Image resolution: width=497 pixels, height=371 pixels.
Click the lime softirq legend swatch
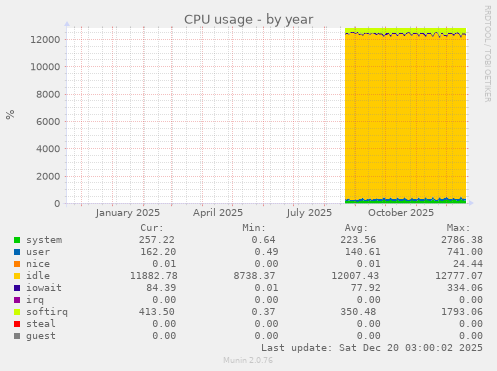coord(17,312)
